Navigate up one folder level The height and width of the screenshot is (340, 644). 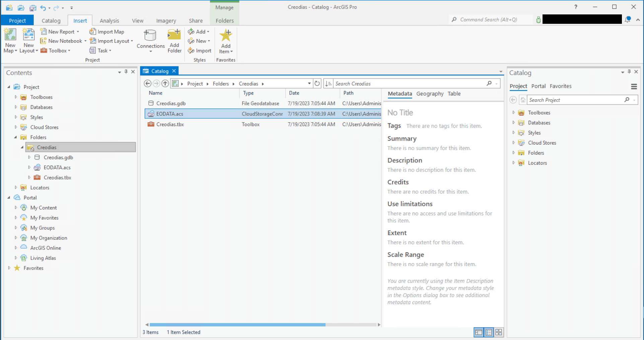click(165, 83)
